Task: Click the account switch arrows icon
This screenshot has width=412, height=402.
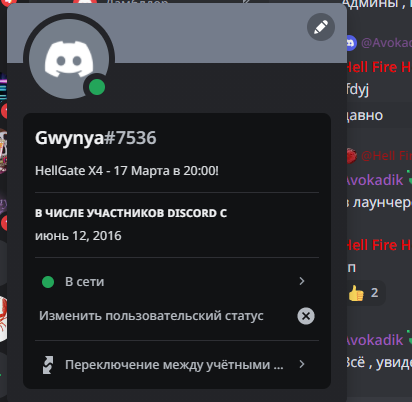Action: 48,365
